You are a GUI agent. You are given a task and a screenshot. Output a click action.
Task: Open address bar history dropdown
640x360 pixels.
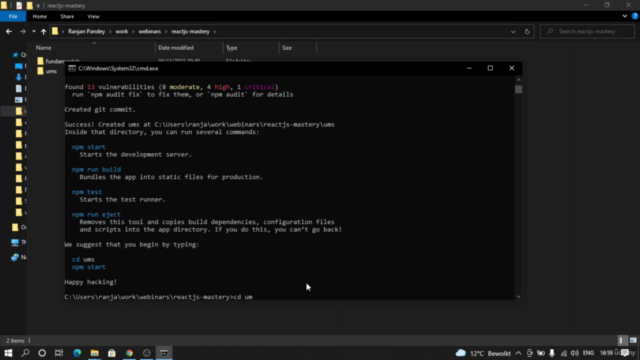coord(513,31)
